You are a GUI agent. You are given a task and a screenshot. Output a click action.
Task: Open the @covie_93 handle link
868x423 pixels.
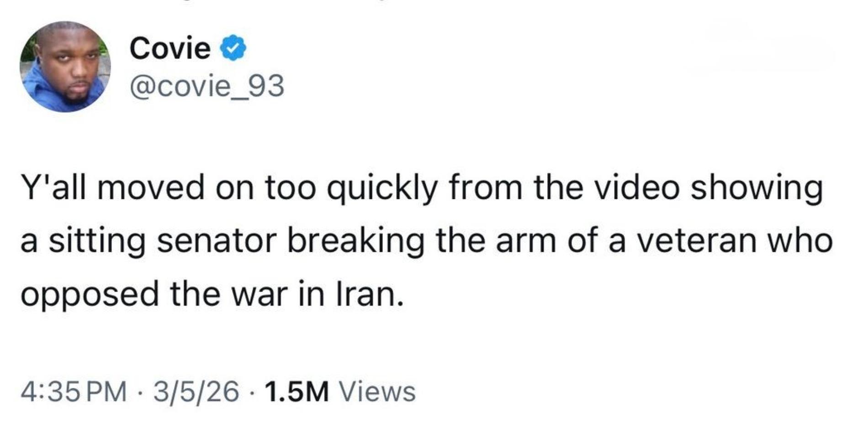click(207, 86)
